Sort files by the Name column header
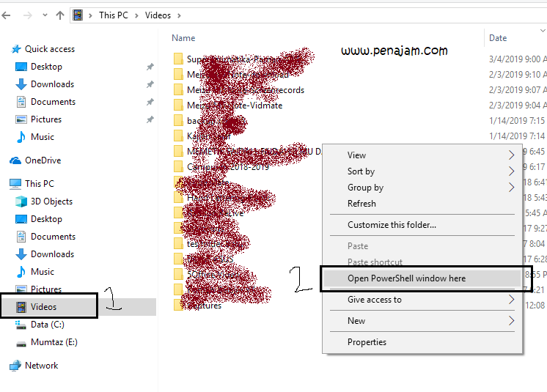Screen dimensions: 547x392 183,38
